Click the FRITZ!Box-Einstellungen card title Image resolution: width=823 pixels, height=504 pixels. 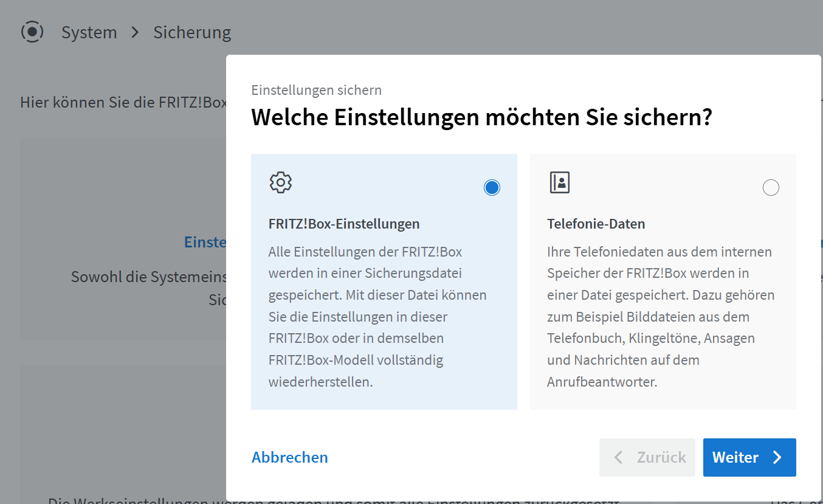pyautogui.click(x=343, y=224)
